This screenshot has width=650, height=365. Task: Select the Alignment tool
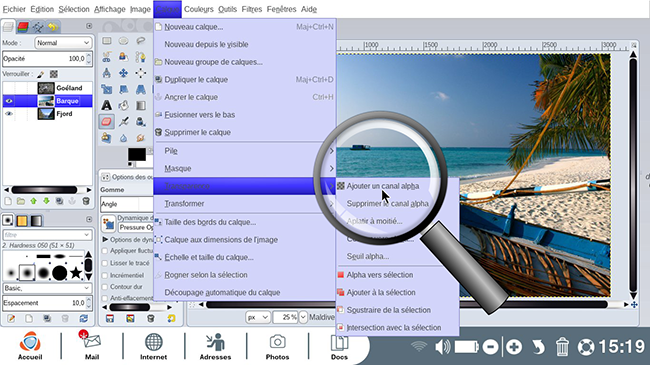pyautogui.click(x=141, y=73)
